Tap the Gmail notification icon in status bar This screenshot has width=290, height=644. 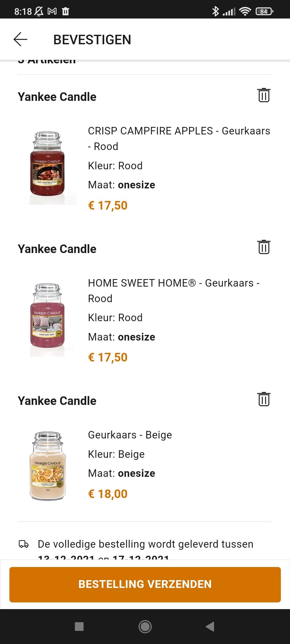(52, 11)
